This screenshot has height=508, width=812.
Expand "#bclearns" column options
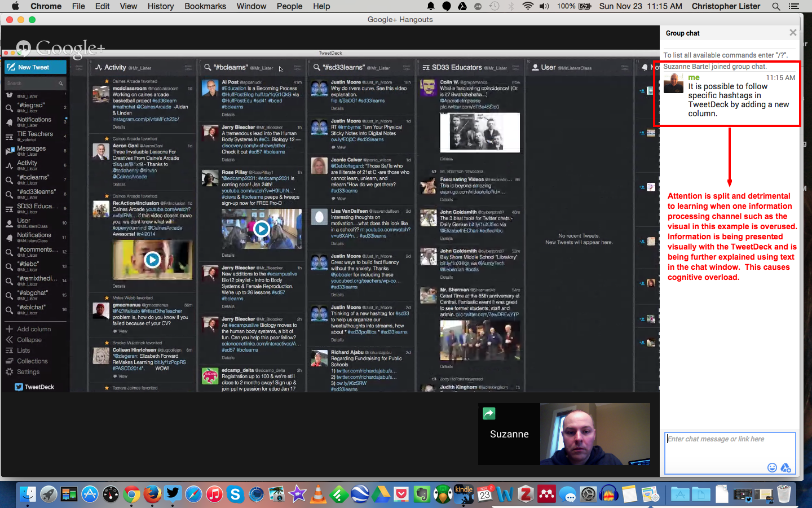pyautogui.click(x=297, y=68)
